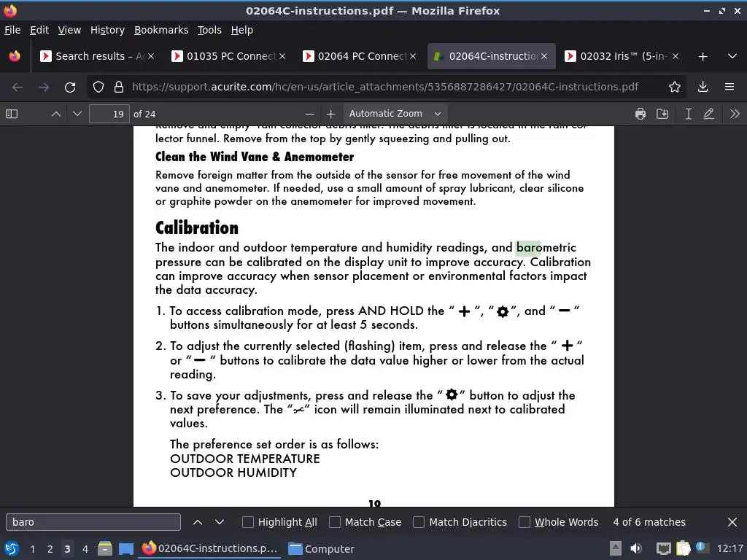
Task: Open the Firefox downloads panel
Action: (x=703, y=87)
